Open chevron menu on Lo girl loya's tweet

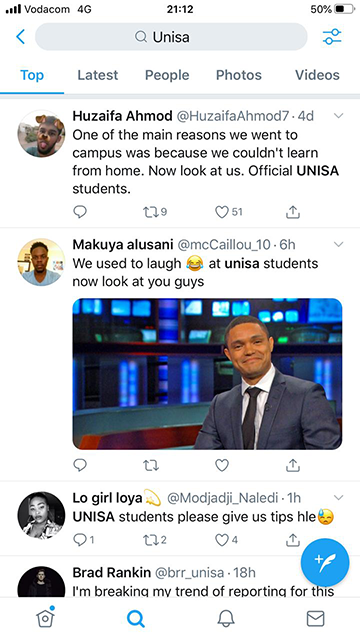tap(338, 497)
